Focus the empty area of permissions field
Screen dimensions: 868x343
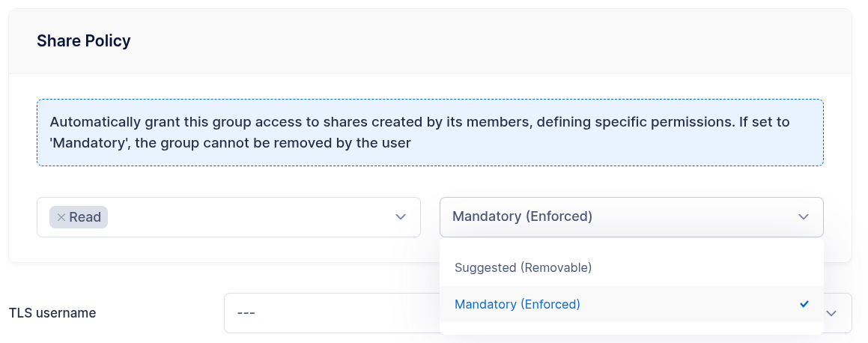247,217
